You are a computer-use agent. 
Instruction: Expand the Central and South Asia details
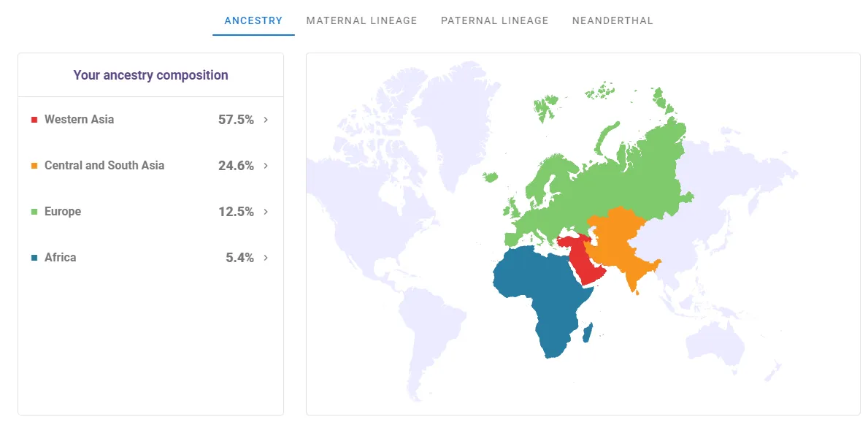[x=266, y=165]
